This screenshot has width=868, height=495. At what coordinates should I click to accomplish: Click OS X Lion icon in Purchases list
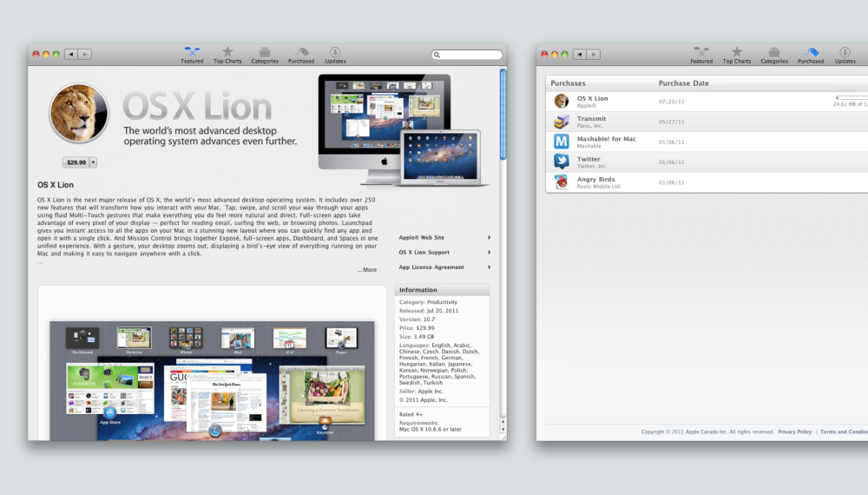click(x=562, y=101)
